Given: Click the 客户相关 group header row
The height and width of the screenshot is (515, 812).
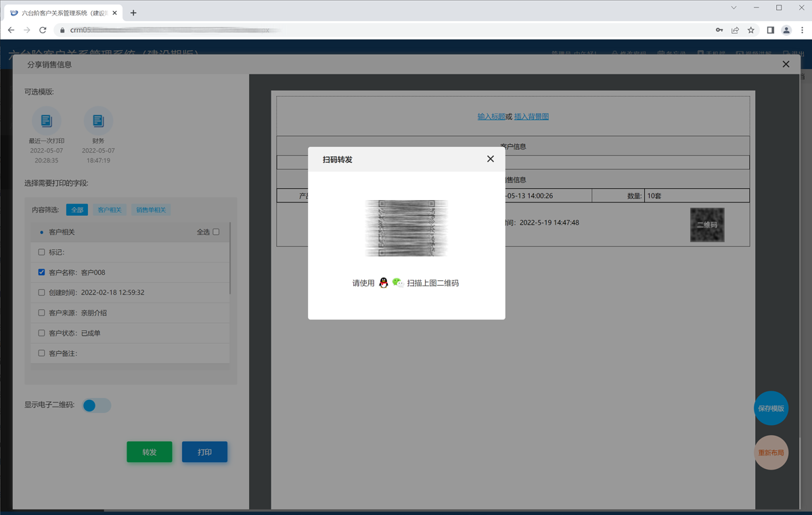Looking at the screenshot, I should tap(130, 232).
